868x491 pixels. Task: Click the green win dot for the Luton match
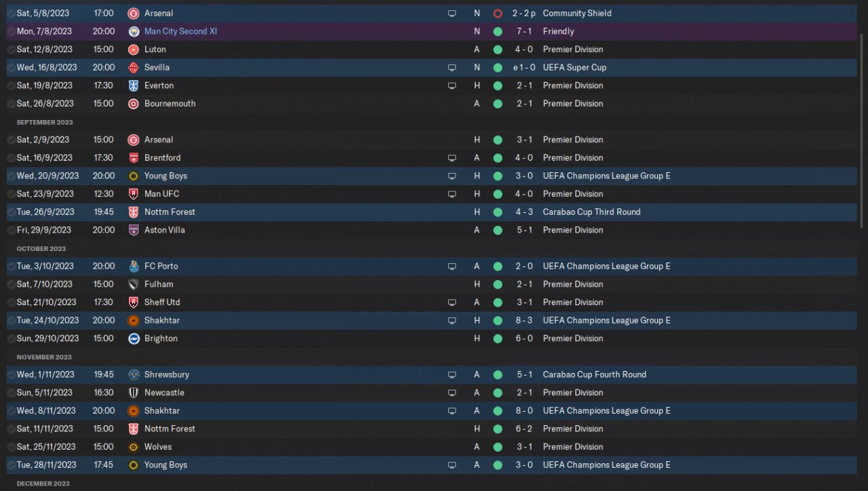pos(498,50)
